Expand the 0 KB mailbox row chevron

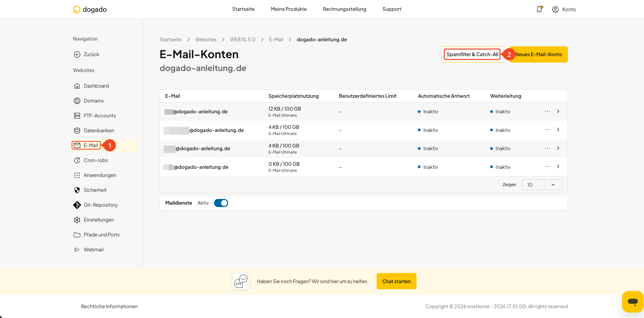558,167
